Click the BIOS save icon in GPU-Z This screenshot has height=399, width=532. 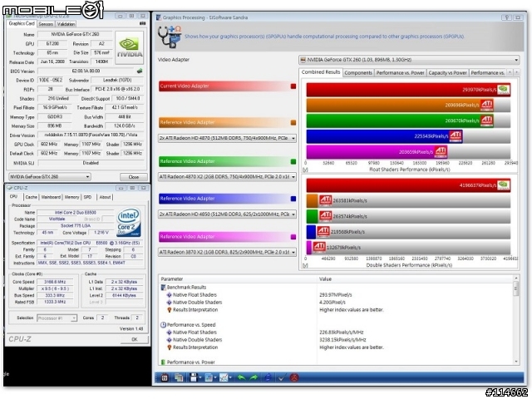point(140,71)
